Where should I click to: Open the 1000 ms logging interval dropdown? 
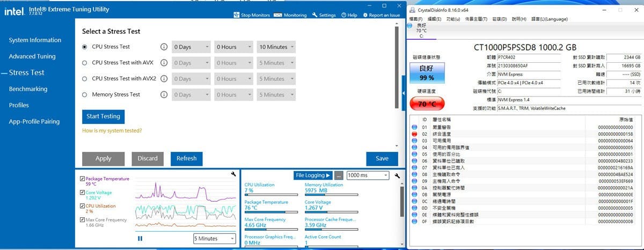[x=368, y=175]
